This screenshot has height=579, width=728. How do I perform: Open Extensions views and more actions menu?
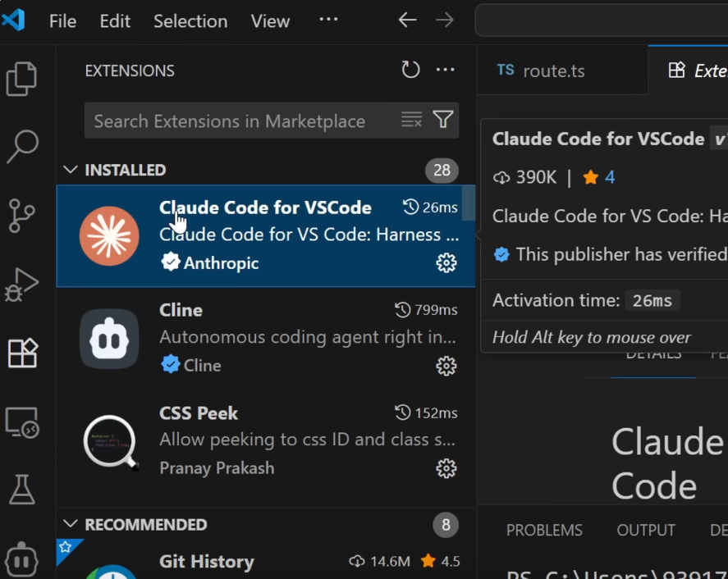446,71
